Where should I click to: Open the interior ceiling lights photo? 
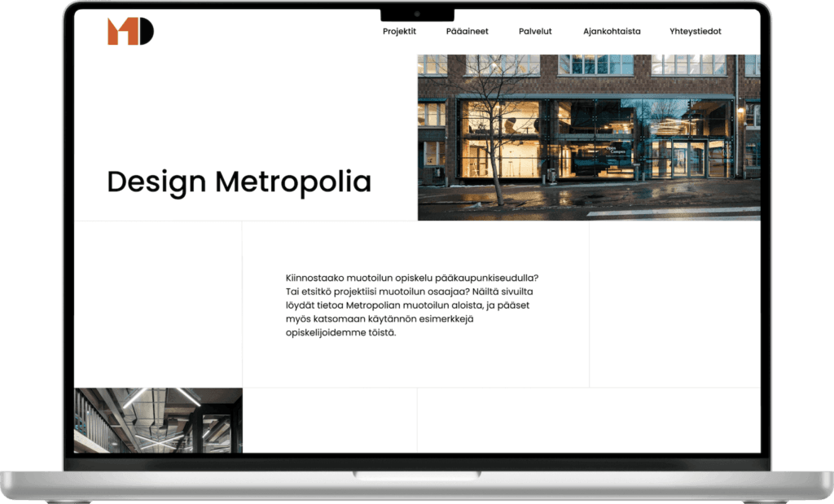click(x=158, y=420)
